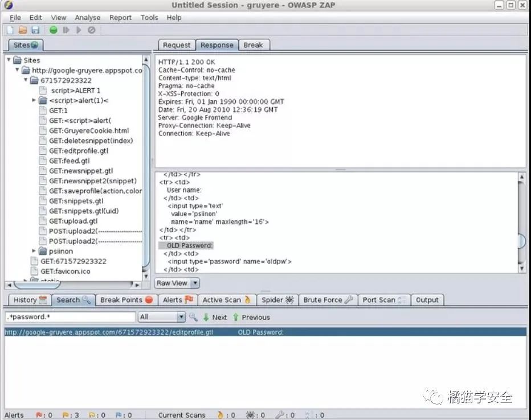Viewport: 531px width, 420px height.
Task: Switch to the Break tab
Action: click(253, 45)
